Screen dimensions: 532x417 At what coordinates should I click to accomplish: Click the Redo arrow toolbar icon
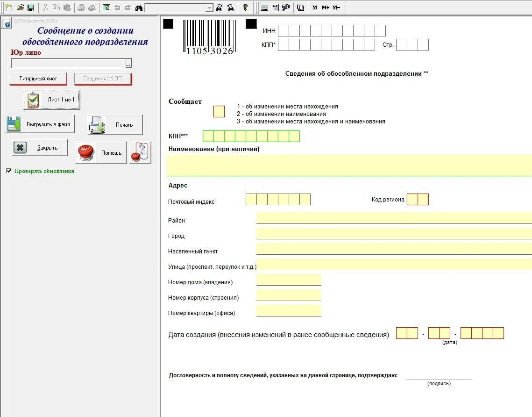tap(128, 7)
